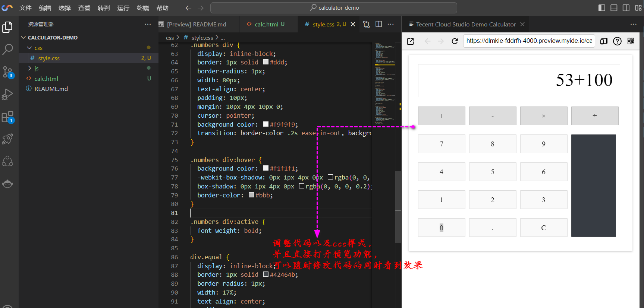Go back with the title bar arrow
Screen dimensions: 644x308
click(188, 8)
